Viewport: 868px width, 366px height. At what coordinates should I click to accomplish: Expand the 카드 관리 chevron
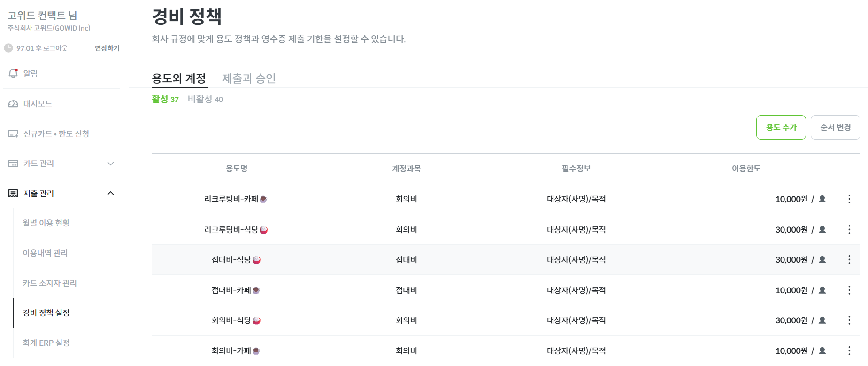111,164
